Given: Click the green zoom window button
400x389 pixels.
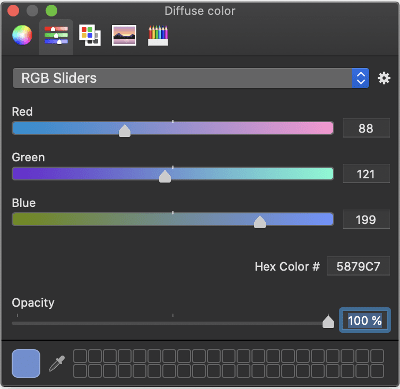Looking at the screenshot, I should 51,11.
